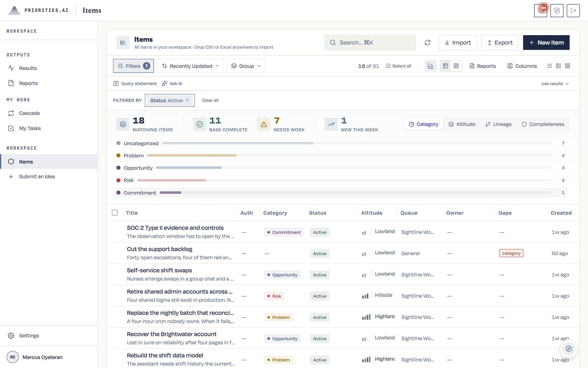
Task: Click the compass icon in top header
Action: 557,10
